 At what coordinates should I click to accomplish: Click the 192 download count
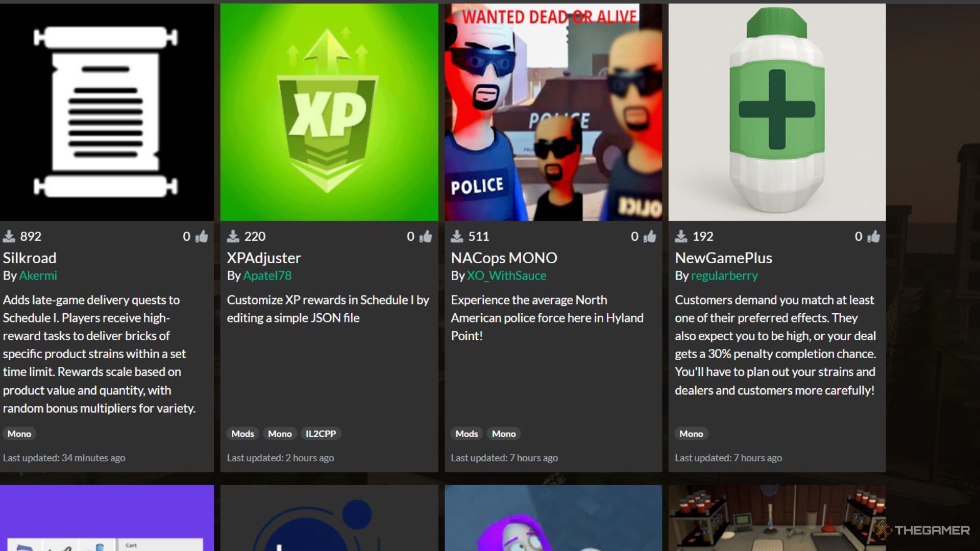point(703,236)
